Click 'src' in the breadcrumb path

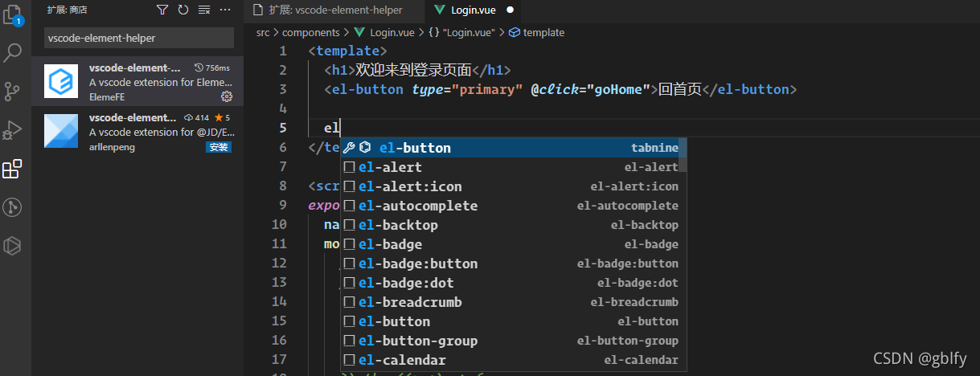click(263, 32)
